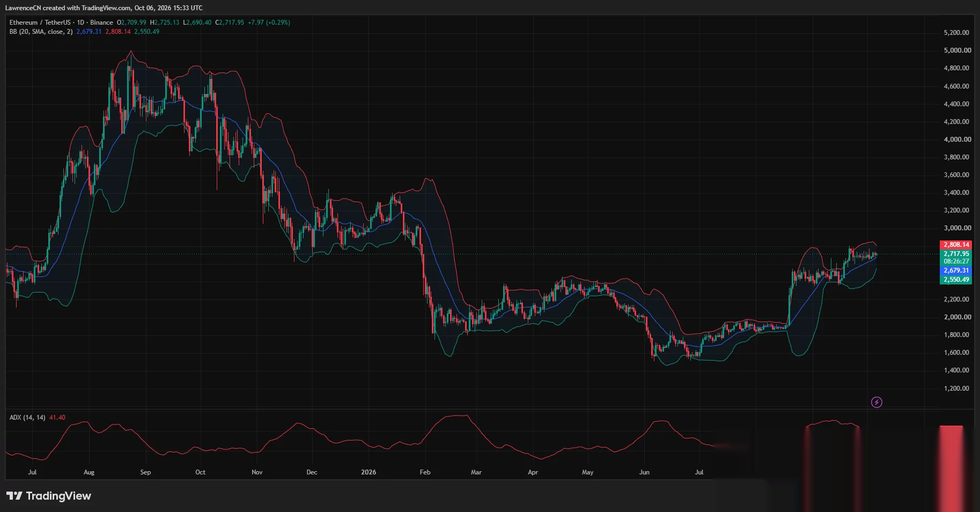Click the open value O2,709.99 in header
Screen dimensions: 980x512
131,23
